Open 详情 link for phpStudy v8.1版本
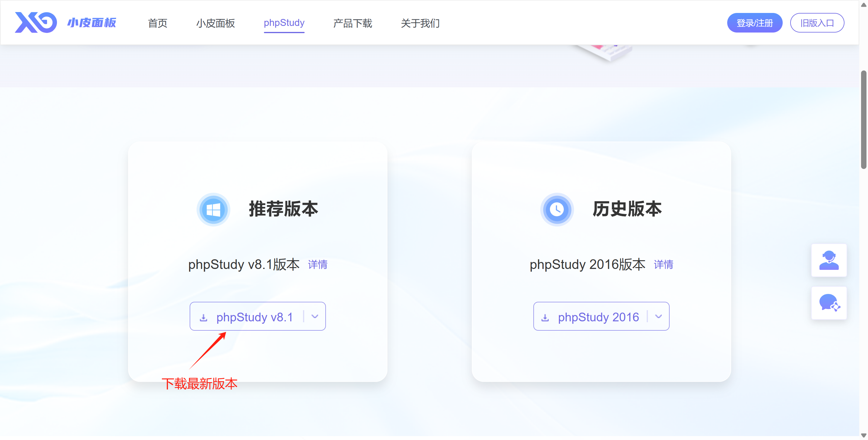 point(317,265)
